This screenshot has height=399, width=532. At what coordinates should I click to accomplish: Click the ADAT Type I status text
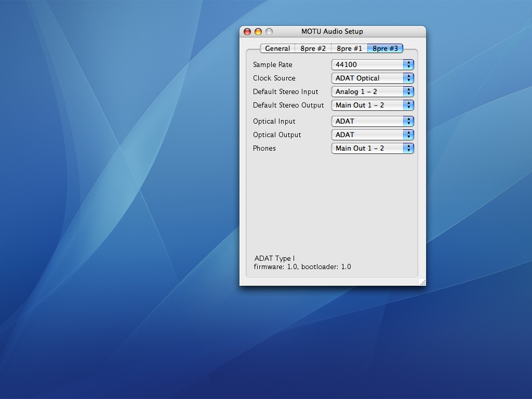pyautogui.click(x=274, y=259)
